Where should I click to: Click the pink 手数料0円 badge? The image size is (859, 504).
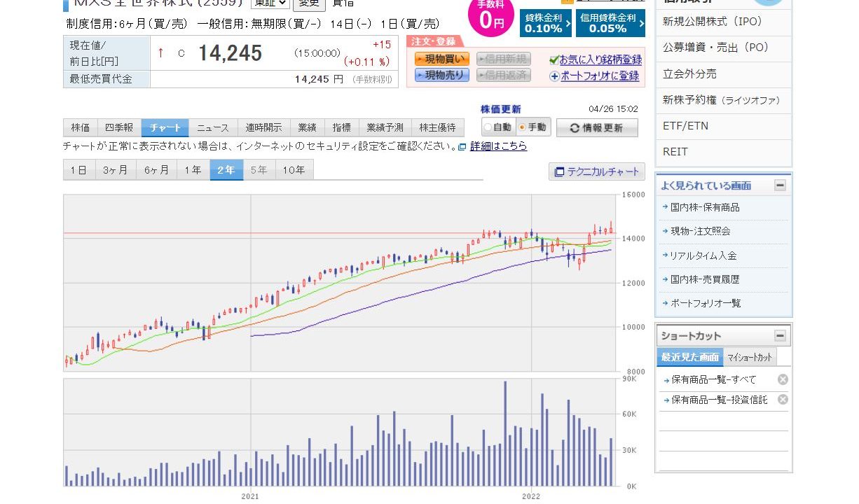click(x=490, y=16)
